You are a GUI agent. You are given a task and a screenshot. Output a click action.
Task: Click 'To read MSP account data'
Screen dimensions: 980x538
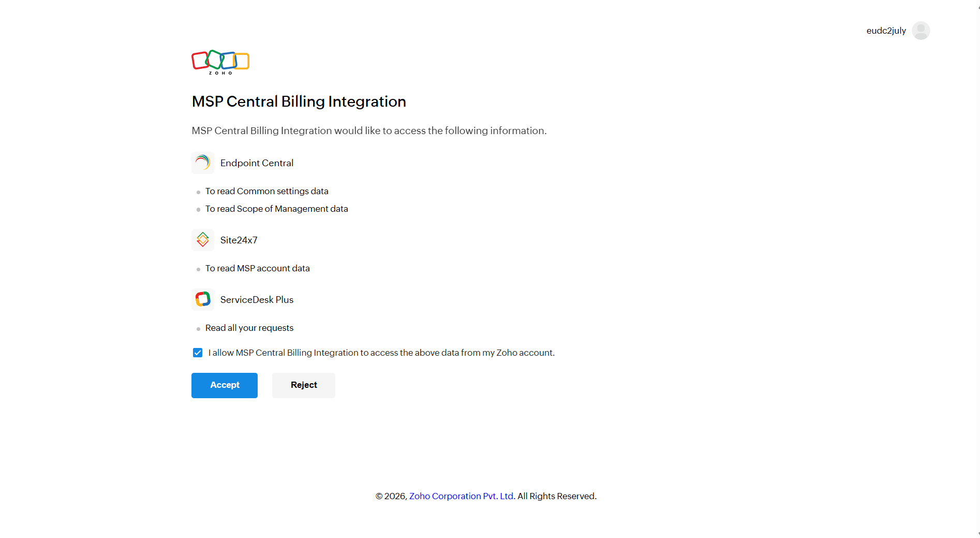coord(258,268)
